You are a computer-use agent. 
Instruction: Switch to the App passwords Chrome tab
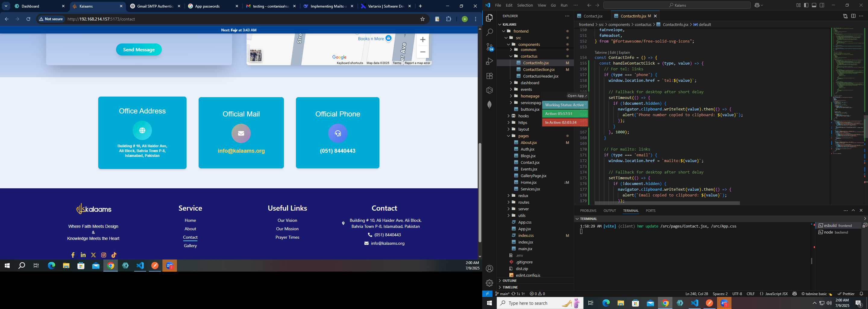click(x=213, y=6)
